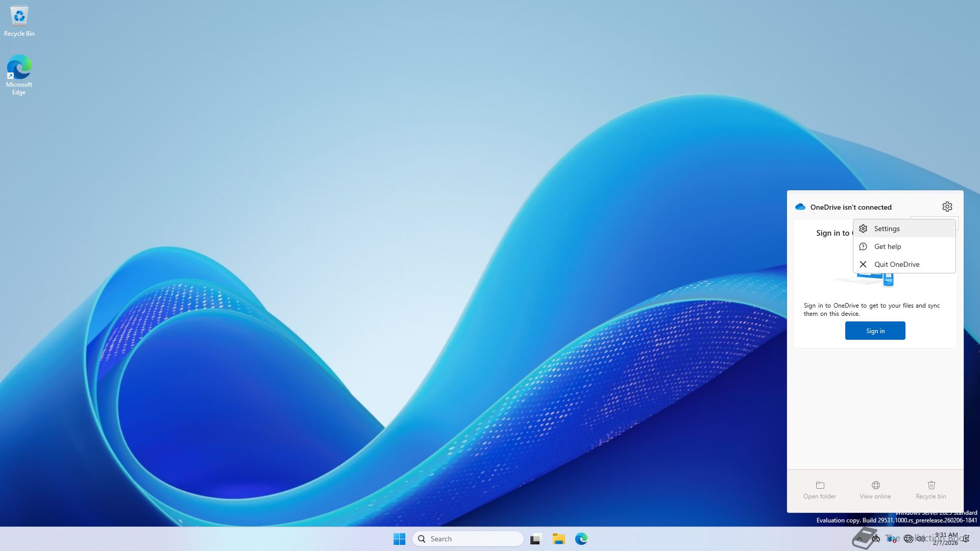Click the taskbar Search box
Viewport: 980px width, 551px height.
[468, 539]
